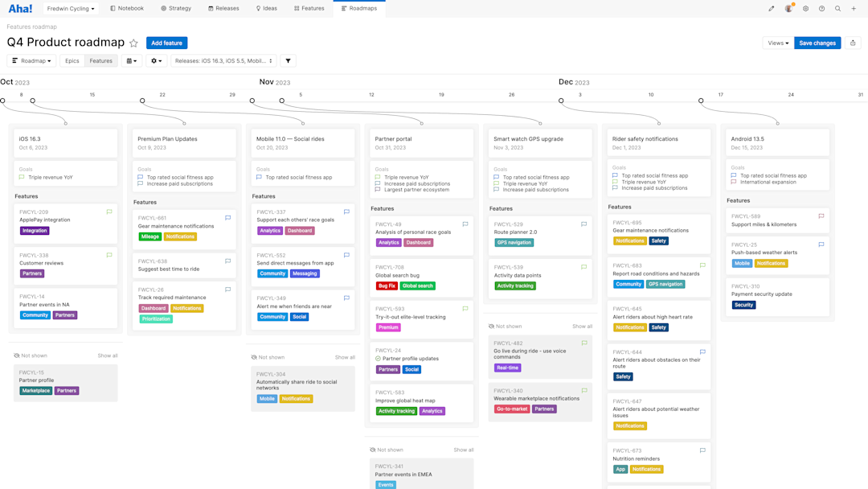Viewport: 868px width, 489px height.
Task: Favorite the roadmap using the star icon
Action: coord(133,43)
